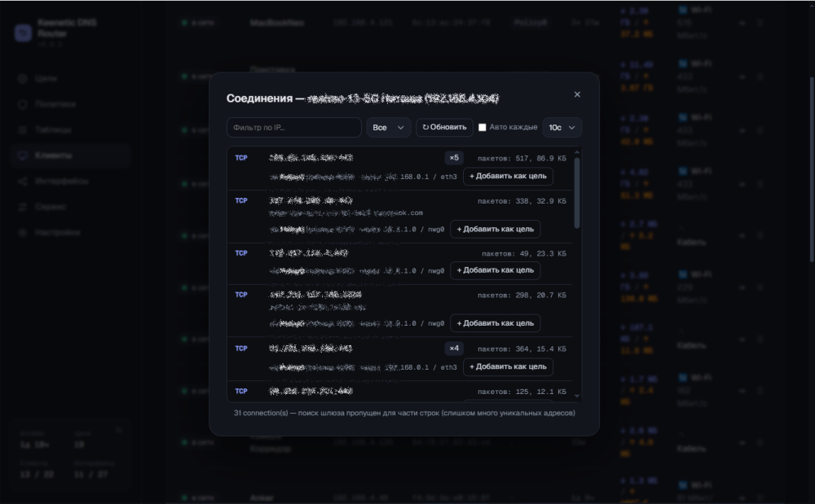Viewport: 815px width, 504px height.
Task: Open Таблицы in the background sidebar
Action: coord(70,129)
